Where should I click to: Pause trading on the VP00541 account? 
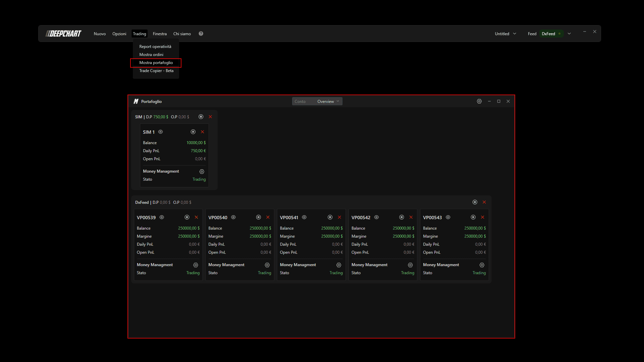(330, 217)
